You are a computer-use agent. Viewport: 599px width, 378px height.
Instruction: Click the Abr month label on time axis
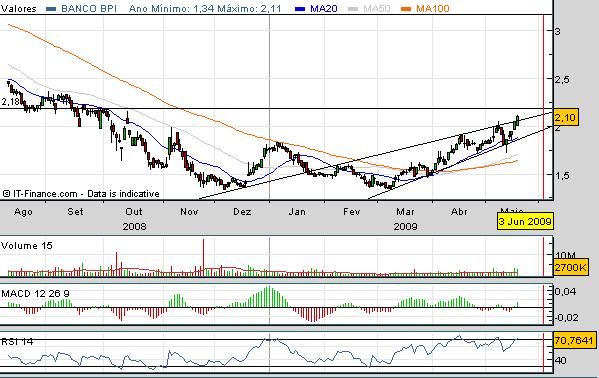[459, 211]
